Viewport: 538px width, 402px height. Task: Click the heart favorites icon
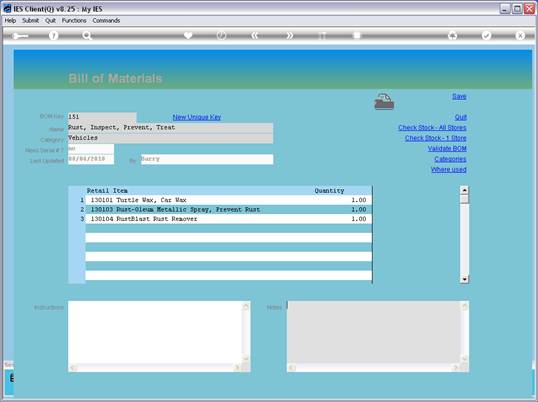188,35
